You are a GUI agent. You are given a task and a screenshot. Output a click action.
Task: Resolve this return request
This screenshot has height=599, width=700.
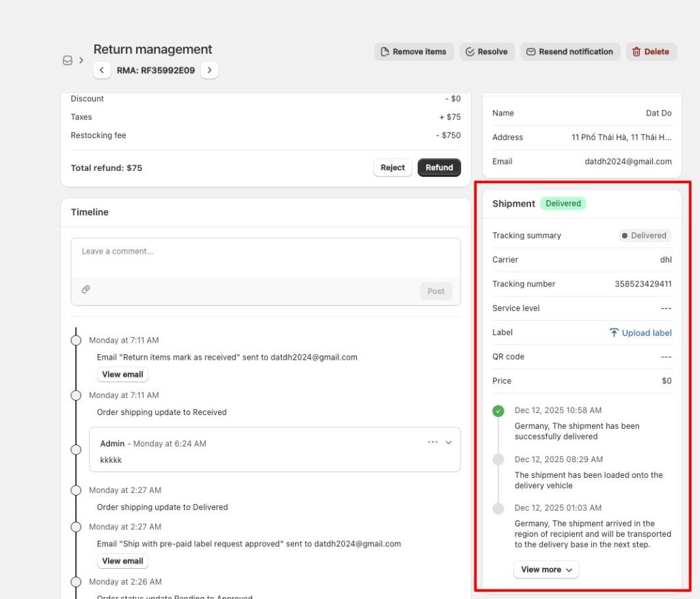point(487,52)
